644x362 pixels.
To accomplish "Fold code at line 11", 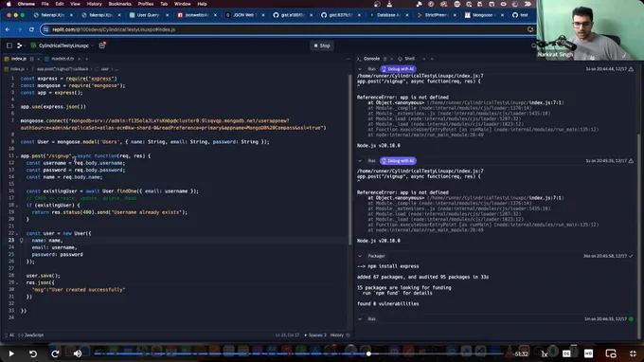I will [x=17, y=156].
